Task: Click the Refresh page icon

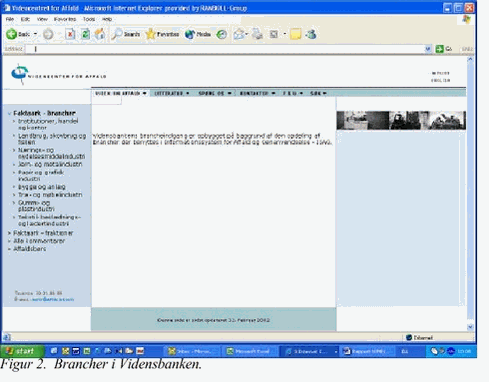Action: 85,34
